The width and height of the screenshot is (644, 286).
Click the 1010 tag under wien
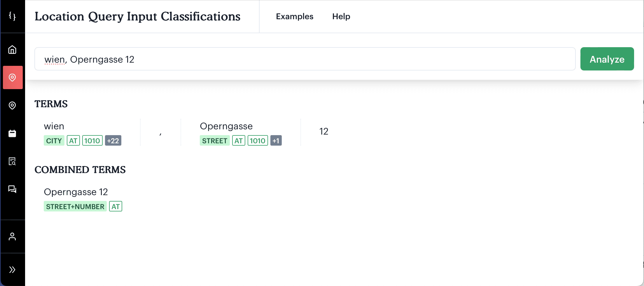point(92,141)
